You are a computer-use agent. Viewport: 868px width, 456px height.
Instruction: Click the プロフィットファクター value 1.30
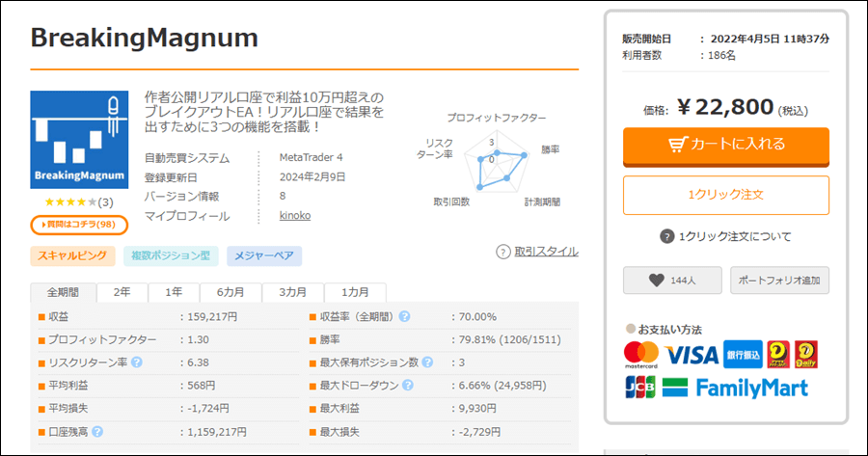coord(198,339)
